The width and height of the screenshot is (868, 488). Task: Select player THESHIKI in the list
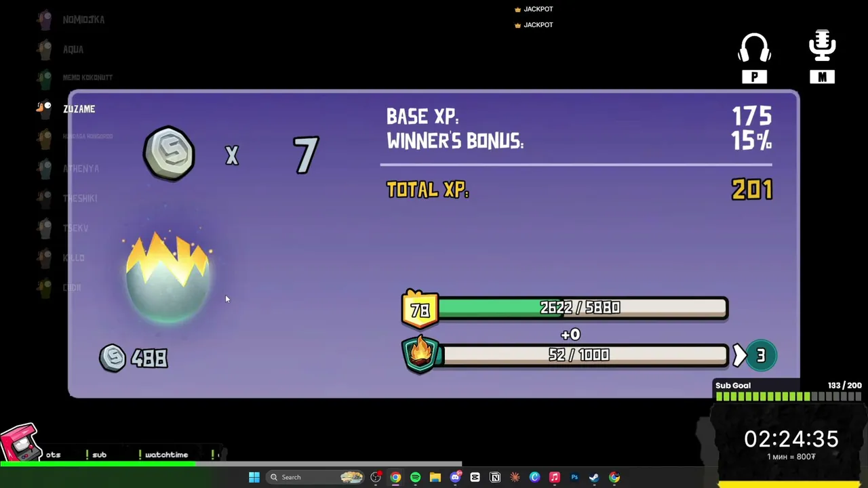point(80,199)
